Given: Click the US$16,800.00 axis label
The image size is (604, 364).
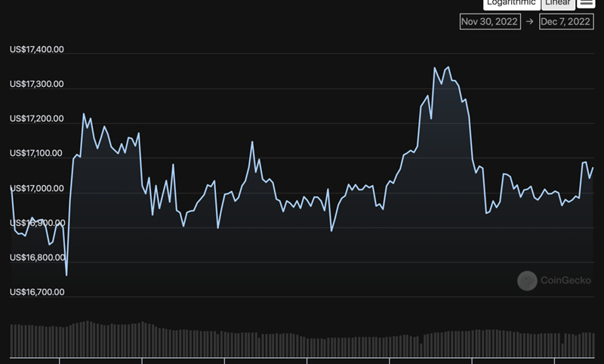Looking at the screenshot, I should 37,258.
